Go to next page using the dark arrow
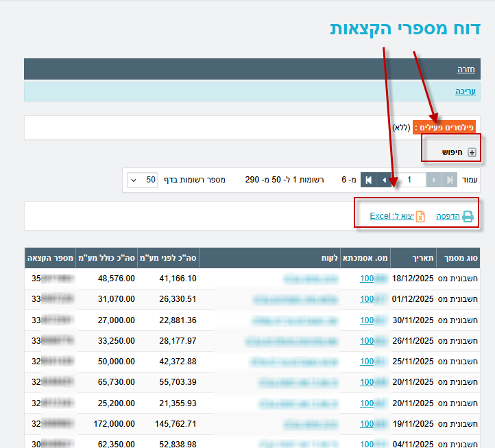Viewport: 495px width, 448px height. pyautogui.click(x=385, y=180)
